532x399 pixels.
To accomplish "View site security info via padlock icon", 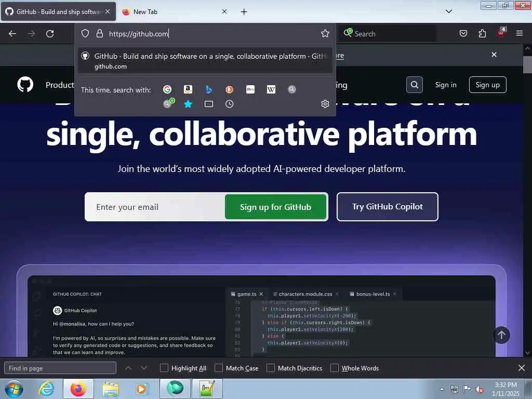I will click(99, 33).
